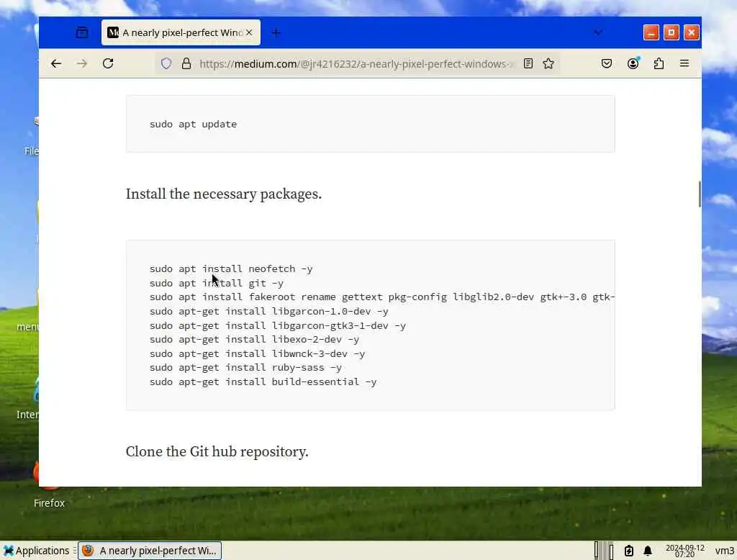Screen dimensions: 737x560
Task: Open the vm3 user menu
Action: point(724,551)
